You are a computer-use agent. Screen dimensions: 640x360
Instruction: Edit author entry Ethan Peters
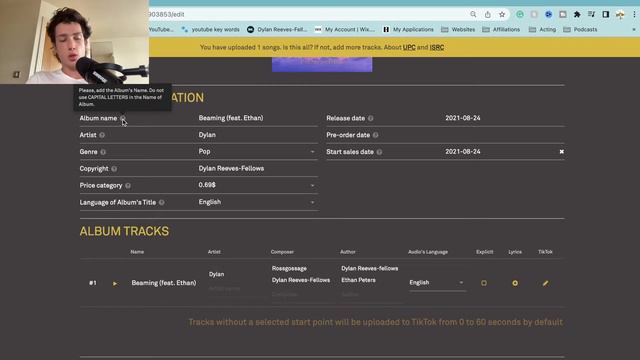coord(358,280)
